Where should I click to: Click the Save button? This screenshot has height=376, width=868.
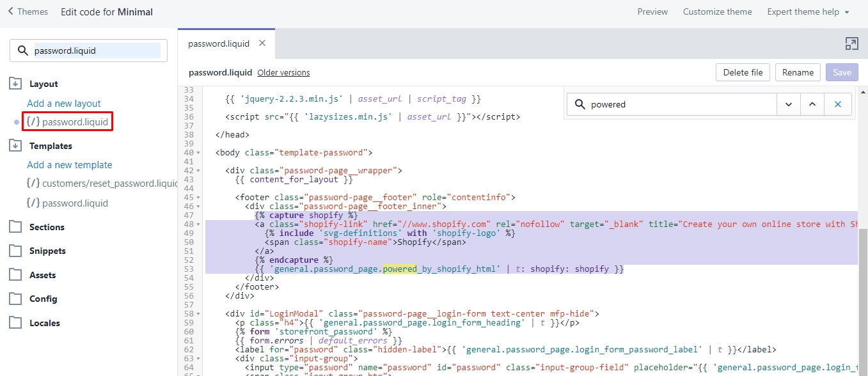[x=842, y=72]
